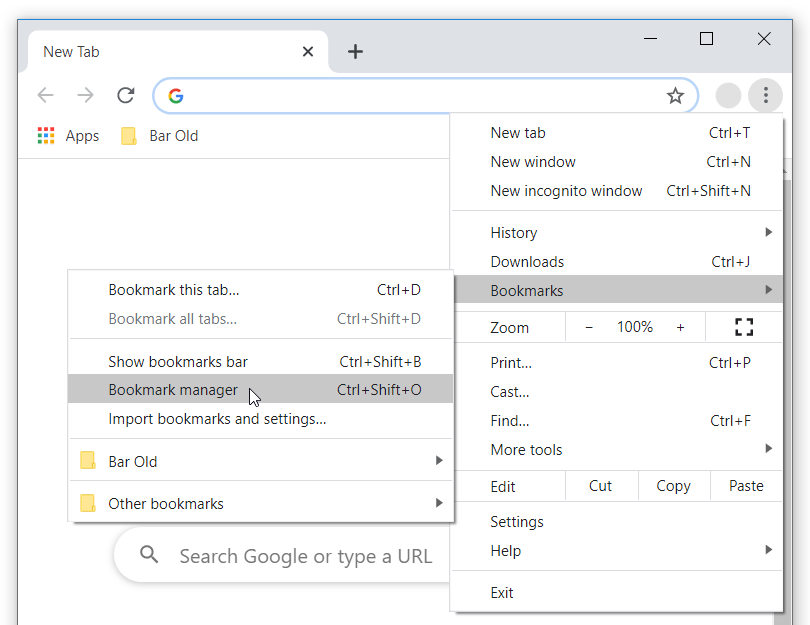Click the Copy button in Edit row

(x=673, y=486)
